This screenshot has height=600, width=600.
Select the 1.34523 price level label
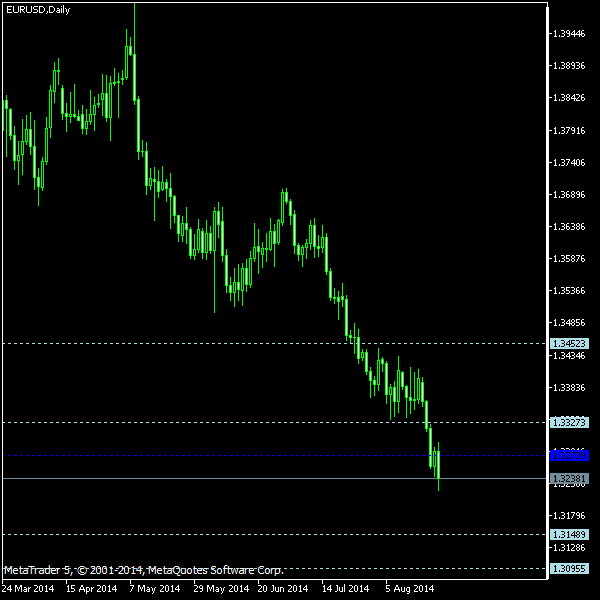click(x=569, y=343)
